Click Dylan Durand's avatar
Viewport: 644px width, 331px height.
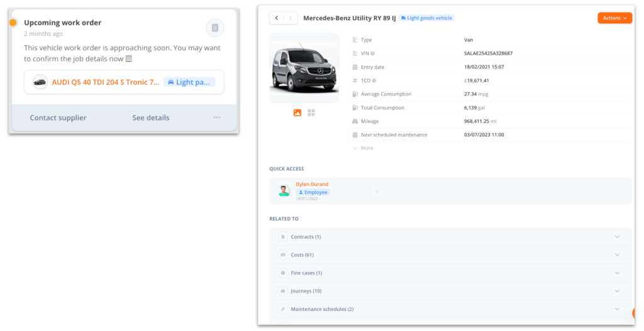pyautogui.click(x=284, y=191)
